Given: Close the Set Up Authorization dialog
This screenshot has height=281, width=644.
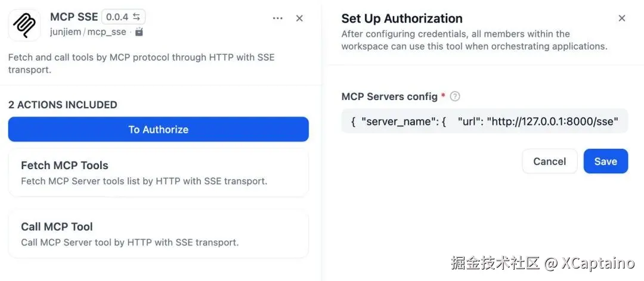Looking at the screenshot, I should pos(621,18).
